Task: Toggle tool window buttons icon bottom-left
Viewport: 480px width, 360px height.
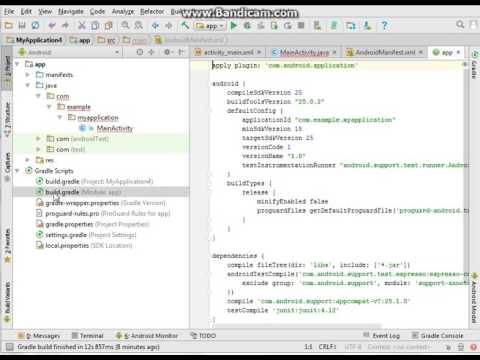Action: pyautogui.click(x=10, y=347)
